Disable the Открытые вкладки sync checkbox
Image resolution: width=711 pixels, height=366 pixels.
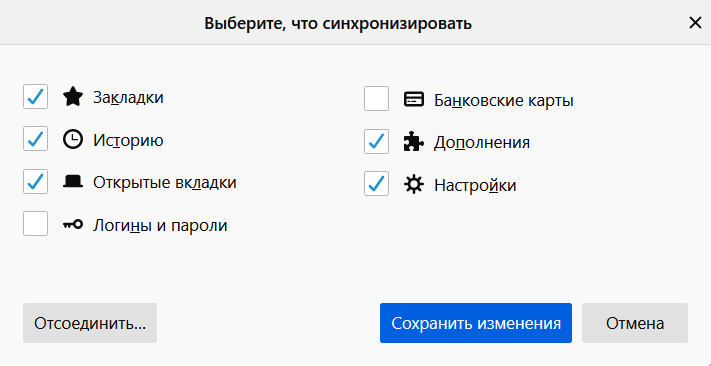[x=35, y=181]
